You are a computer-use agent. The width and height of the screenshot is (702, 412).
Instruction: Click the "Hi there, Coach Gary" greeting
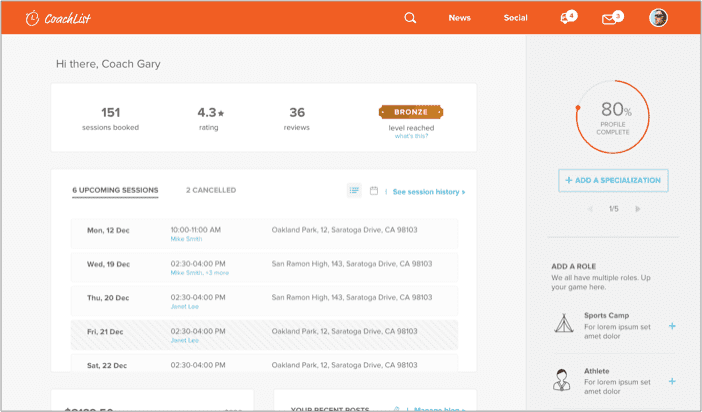108,64
